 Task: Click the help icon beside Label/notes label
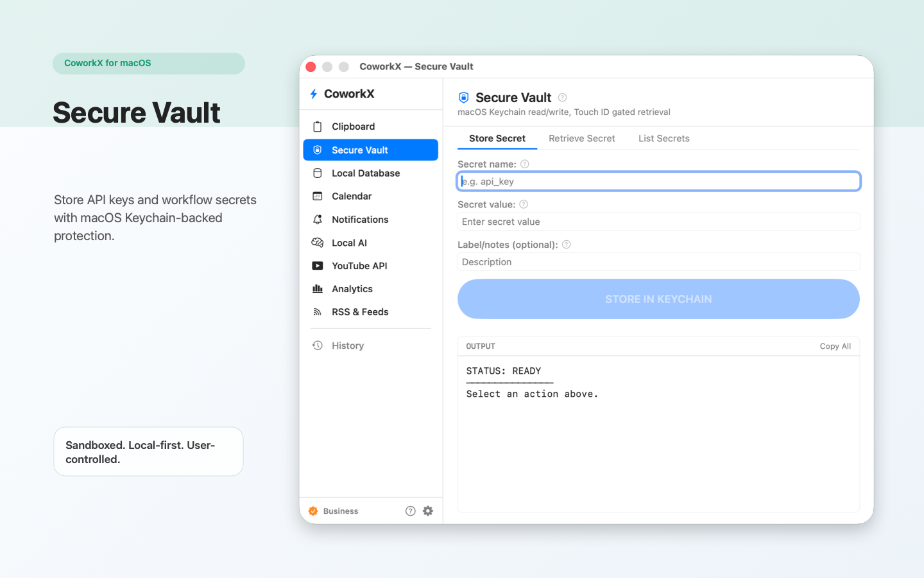click(566, 244)
